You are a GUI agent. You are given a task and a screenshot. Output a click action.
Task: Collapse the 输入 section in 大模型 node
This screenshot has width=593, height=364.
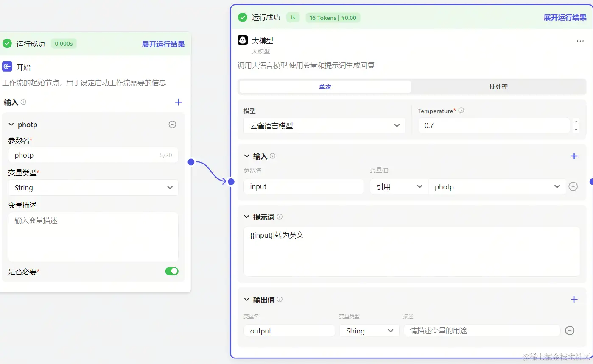(246, 156)
